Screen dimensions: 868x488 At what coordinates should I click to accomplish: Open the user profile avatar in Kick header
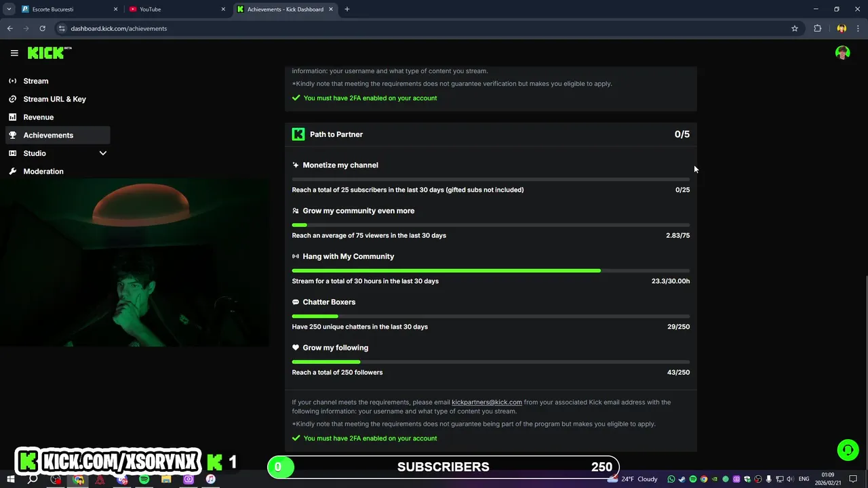click(x=842, y=53)
